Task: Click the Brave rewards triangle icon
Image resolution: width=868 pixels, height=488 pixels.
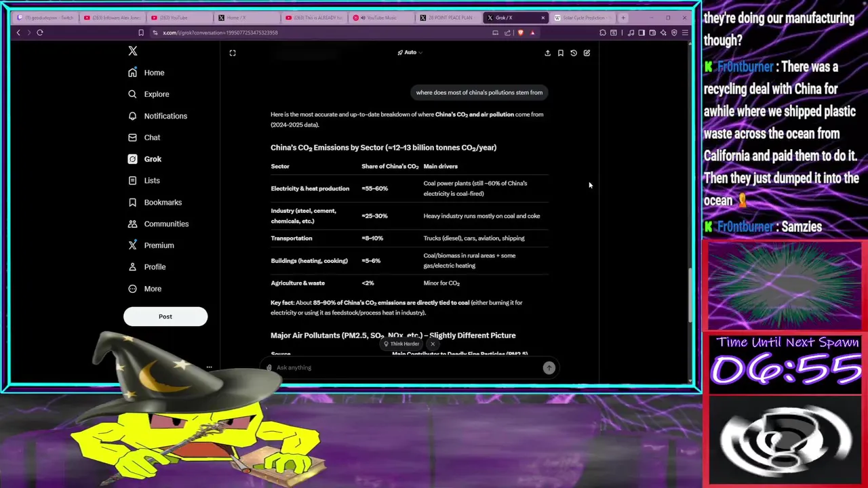Action: click(x=532, y=33)
